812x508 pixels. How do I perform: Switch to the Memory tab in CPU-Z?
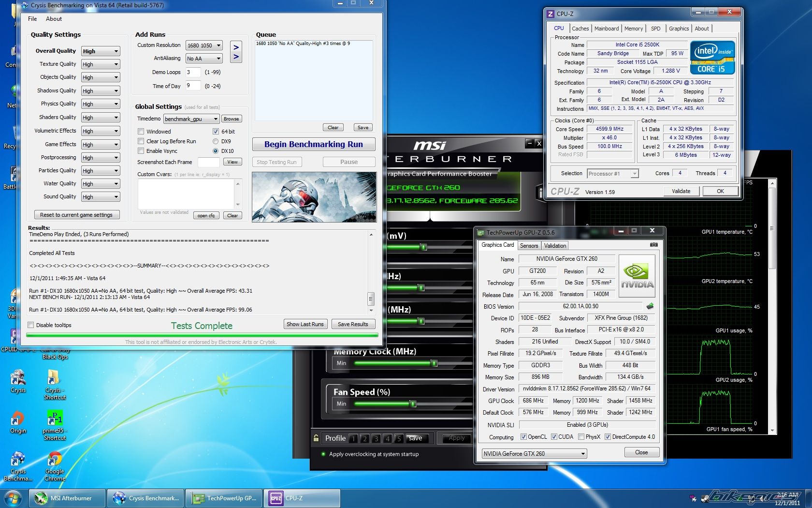click(633, 29)
